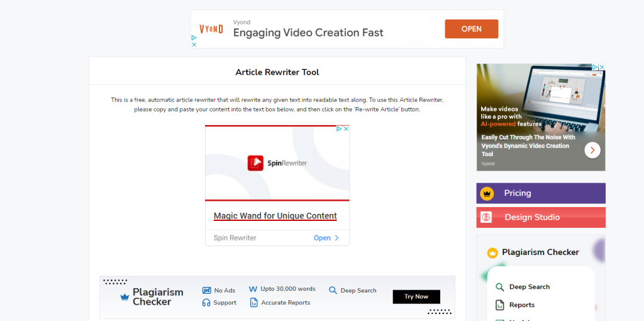The image size is (644, 321).
Task: Click the SpinRewriter red logo icon
Action: (255, 163)
